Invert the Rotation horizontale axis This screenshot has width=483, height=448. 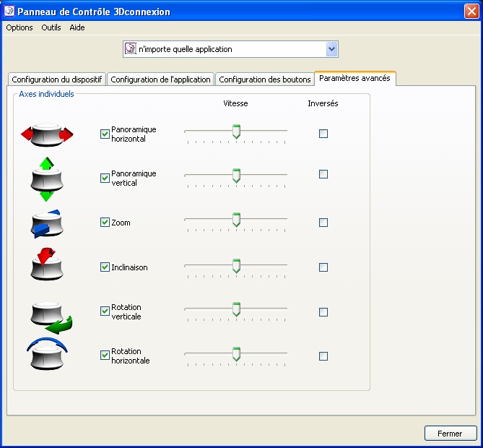[323, 356]
